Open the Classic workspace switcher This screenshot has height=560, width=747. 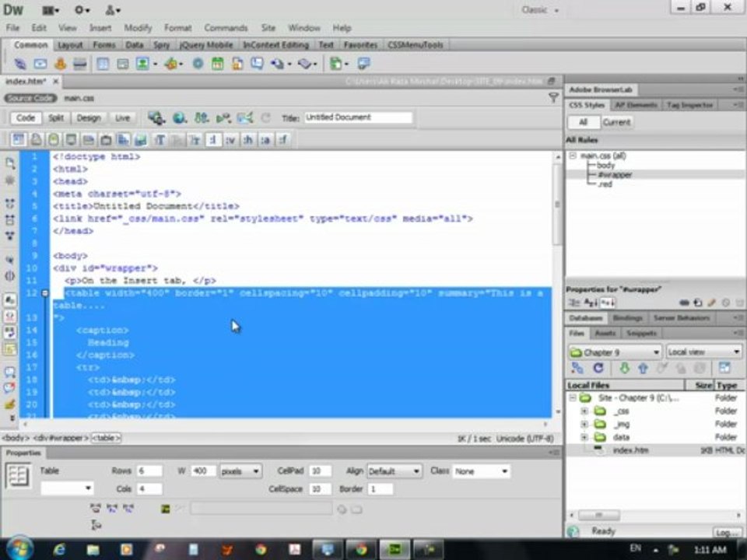(x=540, y=10)
